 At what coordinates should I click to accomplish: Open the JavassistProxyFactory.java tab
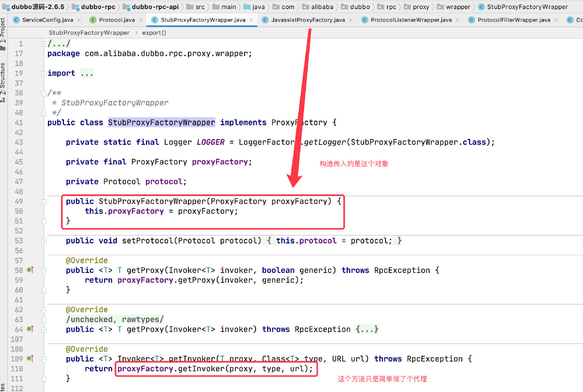pyautogui.click(x=308, y=20)
